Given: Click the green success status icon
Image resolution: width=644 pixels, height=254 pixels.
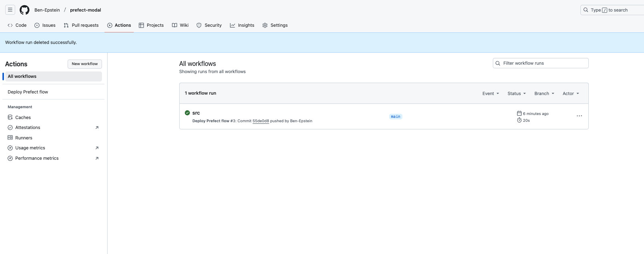Looking at the screenshot, I should click(x=187, y=113).
